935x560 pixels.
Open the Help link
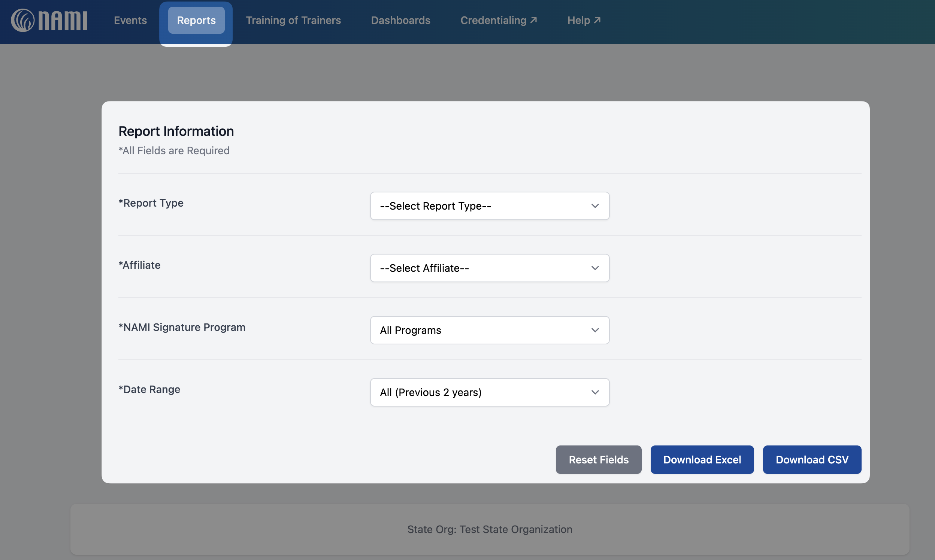click(x=578, y=20)
